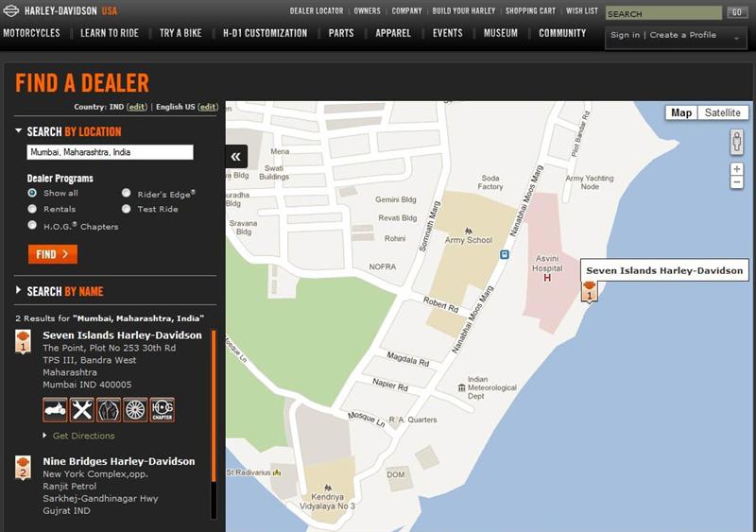Click the top SEARCH input field

coord(664,13)
